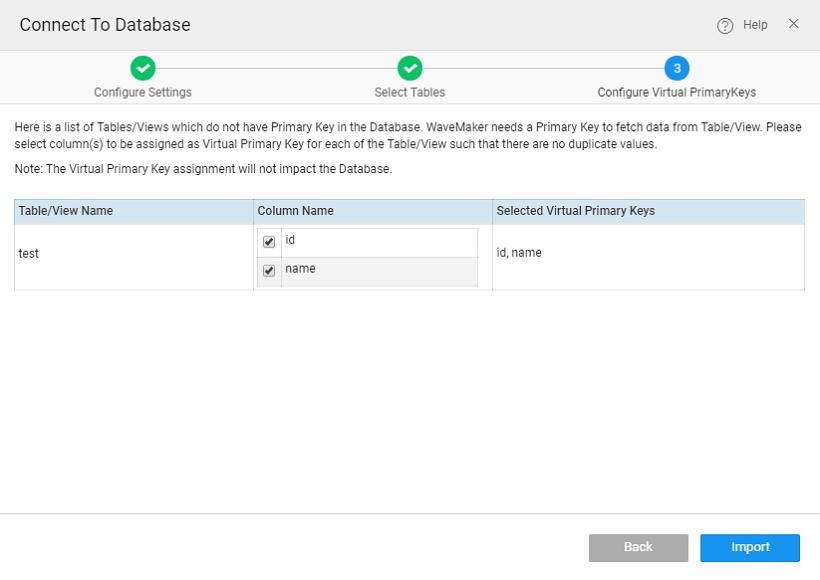Click the id column row label
Screen dimensions: 820x580
coord(291,241)
